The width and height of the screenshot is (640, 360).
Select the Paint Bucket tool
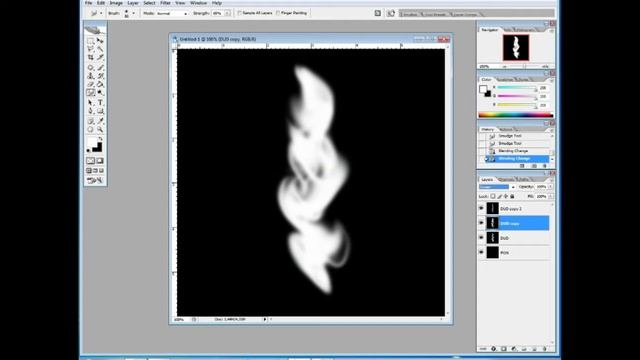(x=100, y=84)
